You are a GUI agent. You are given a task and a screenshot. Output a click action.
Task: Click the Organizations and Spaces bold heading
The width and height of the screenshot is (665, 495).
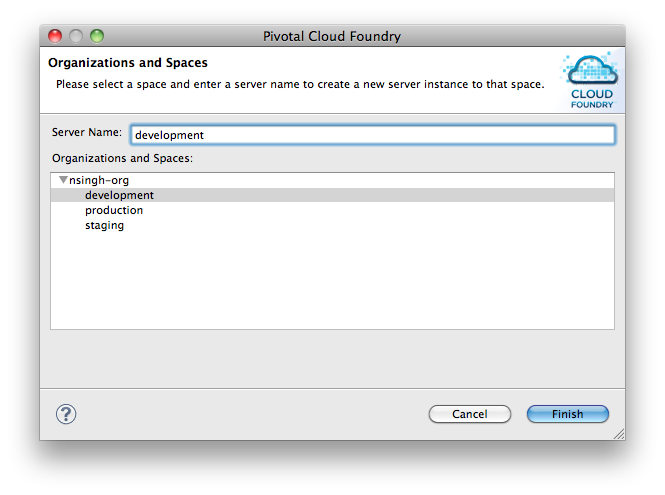coord(128,63)
